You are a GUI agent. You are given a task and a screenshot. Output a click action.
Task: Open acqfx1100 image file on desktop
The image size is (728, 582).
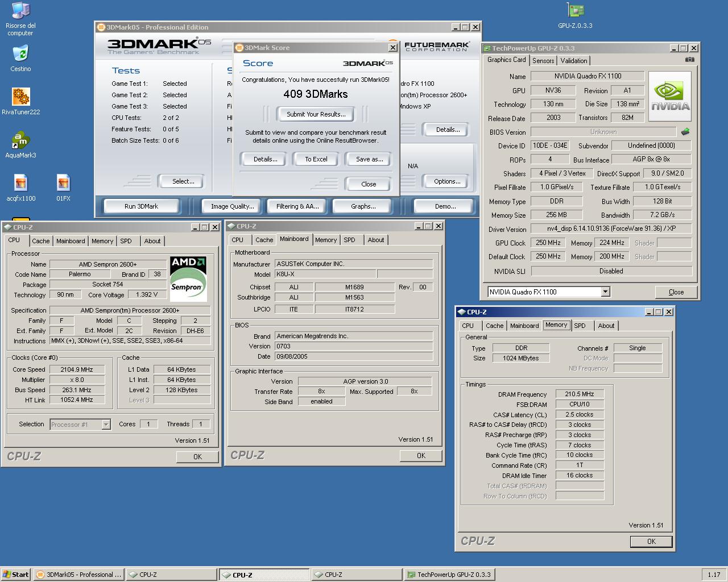coord(21,188)
